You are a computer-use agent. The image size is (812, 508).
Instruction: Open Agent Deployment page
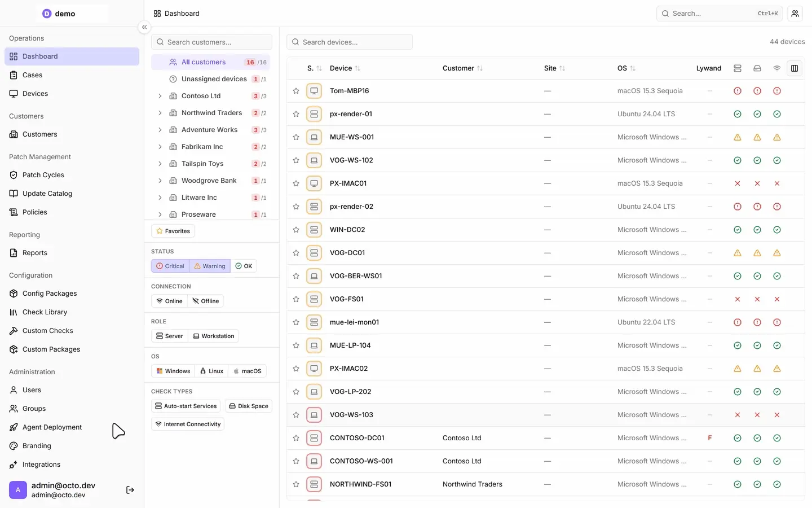tap(72, 427)
